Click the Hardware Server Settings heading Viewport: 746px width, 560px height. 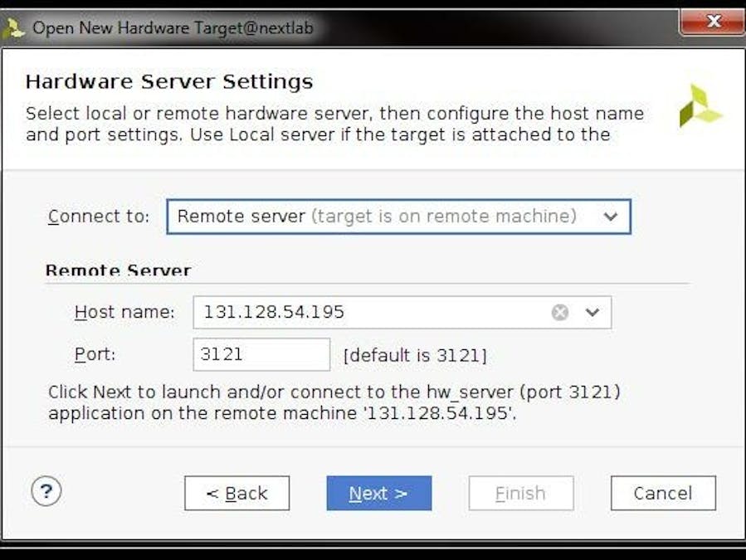click(x=169, y=81)
